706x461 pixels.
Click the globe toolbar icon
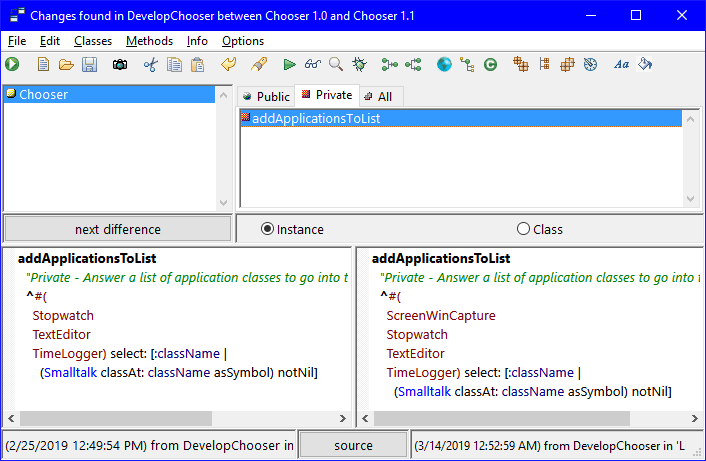tap(444, 65)
